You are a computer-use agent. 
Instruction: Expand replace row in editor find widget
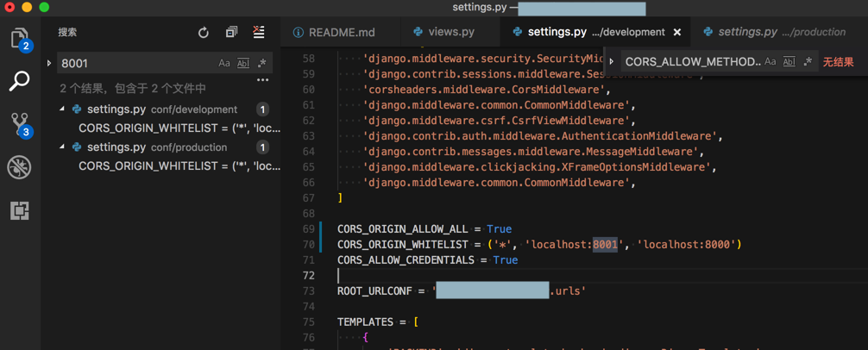coord(612,62)
